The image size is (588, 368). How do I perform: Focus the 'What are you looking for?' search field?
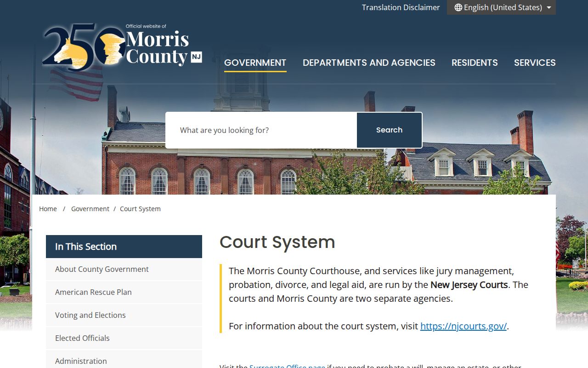[261, 130]
